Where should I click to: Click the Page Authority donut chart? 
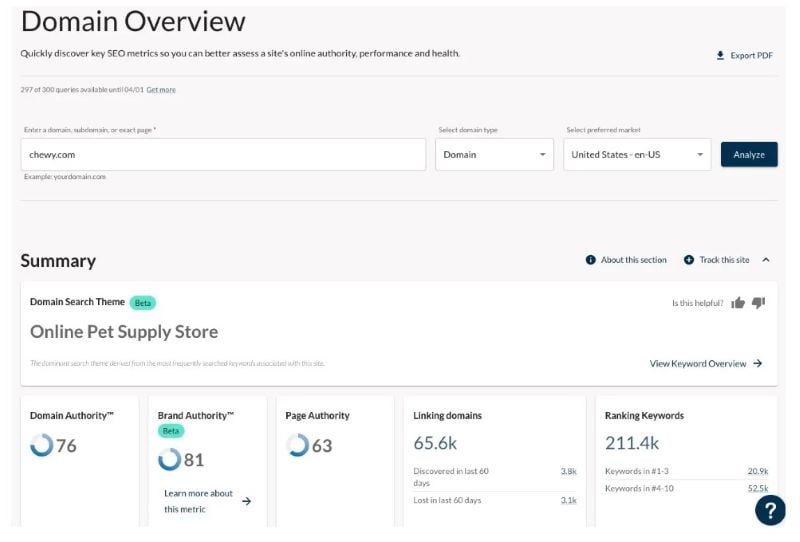[x=298, y=445]
